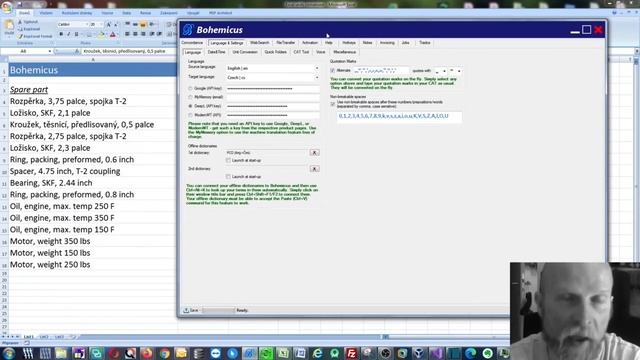Image resolution: width=640 pixels, height=360 pixels.
Task: Toggle Italic in the Excel ribbon
Action: click(69, 34)
